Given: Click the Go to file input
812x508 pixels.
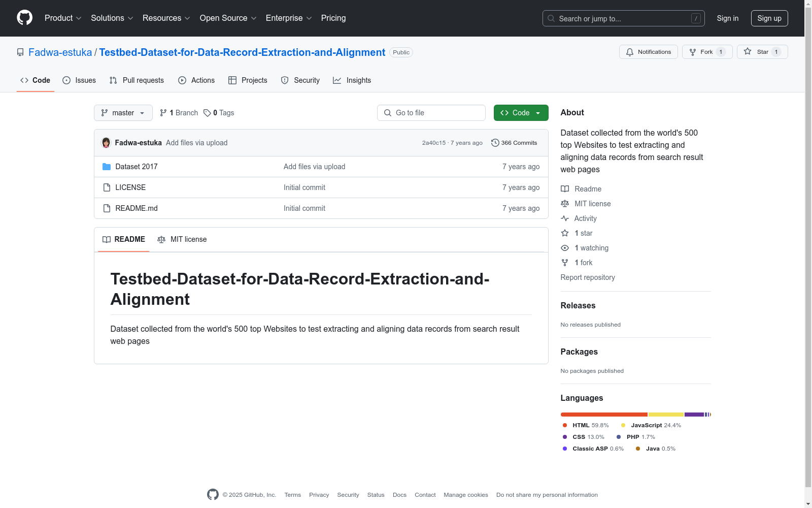Looking at the screenshot, I should click(x=431, y=113).
